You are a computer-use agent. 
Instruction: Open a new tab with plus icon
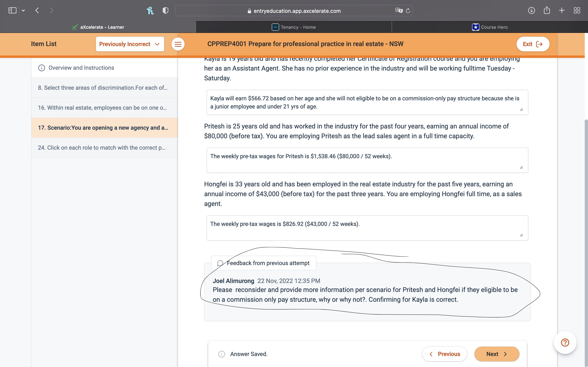point(562,11)
